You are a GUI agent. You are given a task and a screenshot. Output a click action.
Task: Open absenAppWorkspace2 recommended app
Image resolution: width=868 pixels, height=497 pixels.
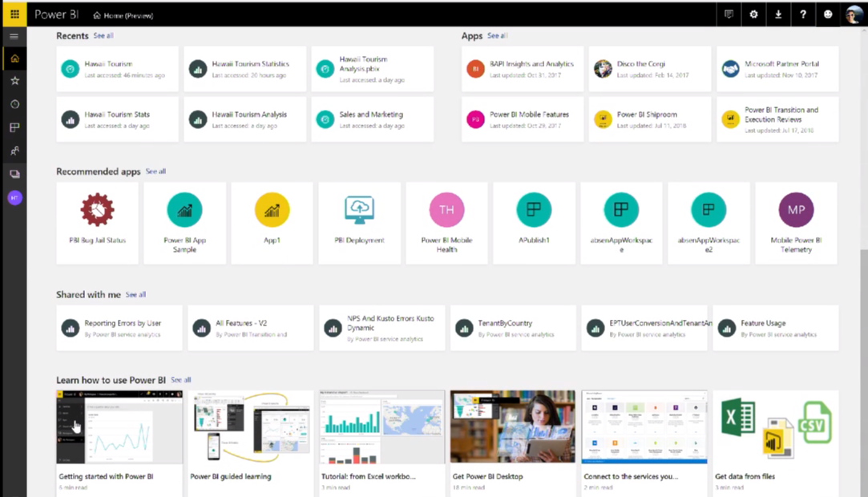click(709, 223)
